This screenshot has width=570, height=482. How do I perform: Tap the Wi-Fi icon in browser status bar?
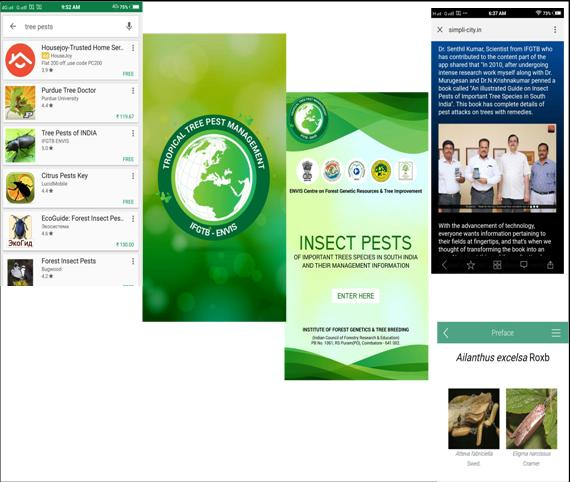(x=538, y=13)
